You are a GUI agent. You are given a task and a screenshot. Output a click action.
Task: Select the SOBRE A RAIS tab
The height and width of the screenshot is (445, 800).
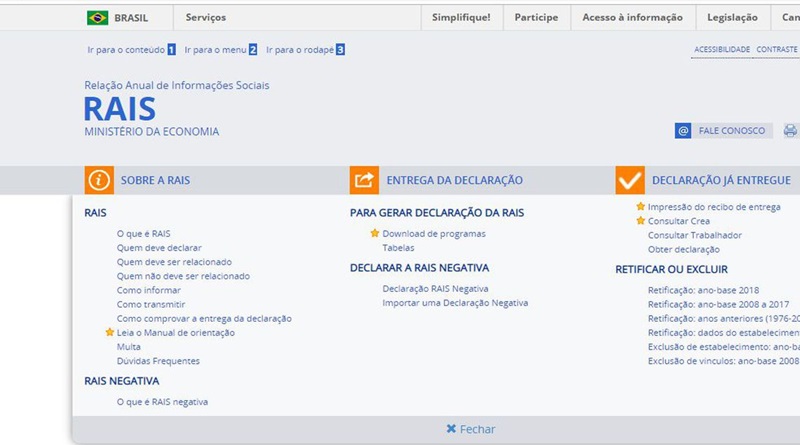156,180
